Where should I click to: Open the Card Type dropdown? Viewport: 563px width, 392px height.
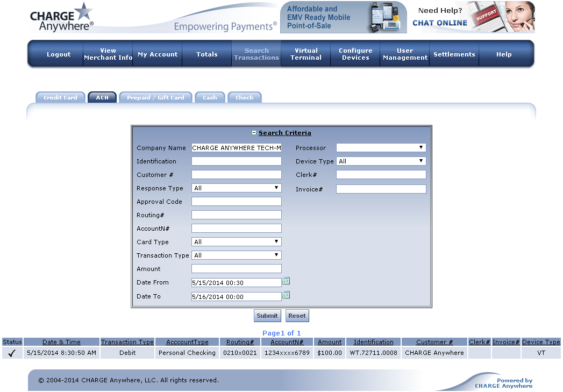coord(237,242)
